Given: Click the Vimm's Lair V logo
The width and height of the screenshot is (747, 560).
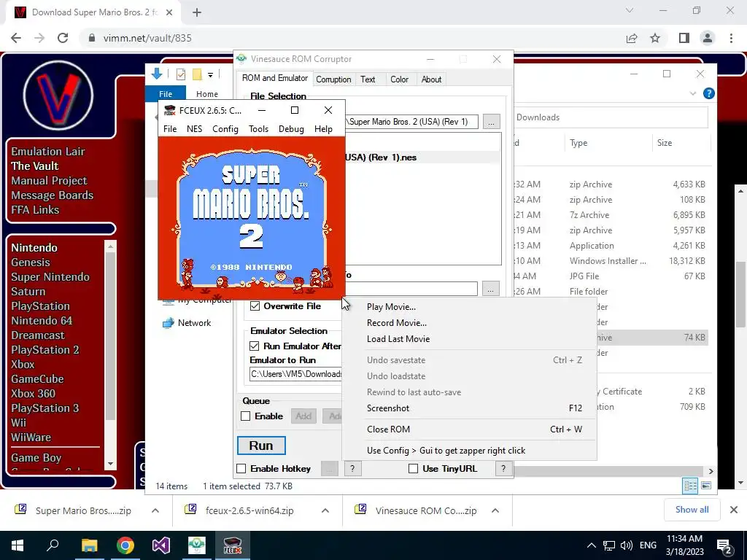Looking at the screenshot, I should pyautogui.click(x=58, y=96).
